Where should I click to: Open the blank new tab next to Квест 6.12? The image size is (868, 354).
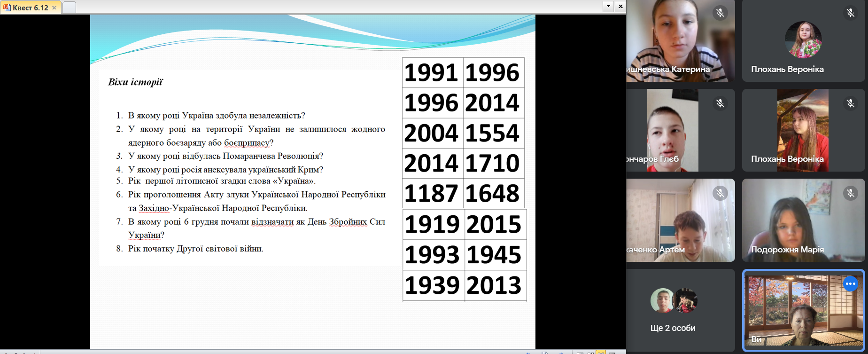click(69, 8)
